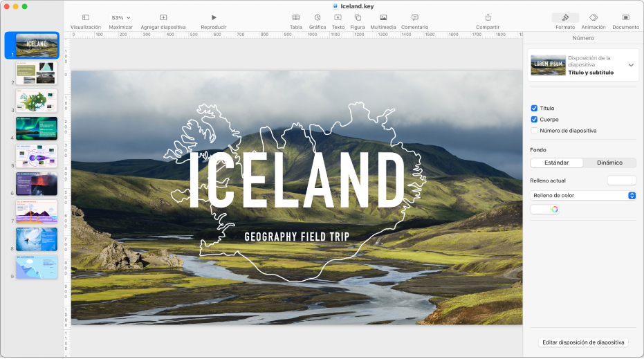The width and height of the screenshot is (644, 359).
Task: Select slide 7 thumbnail
Action: point(37,212)
